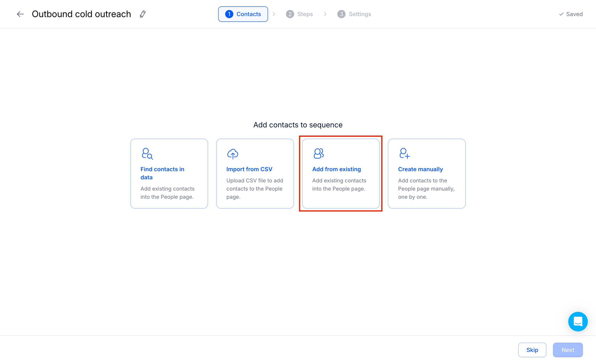Click the back arrow icon
The width and height of the screenshot is (596, 364).
click(20, 14)
